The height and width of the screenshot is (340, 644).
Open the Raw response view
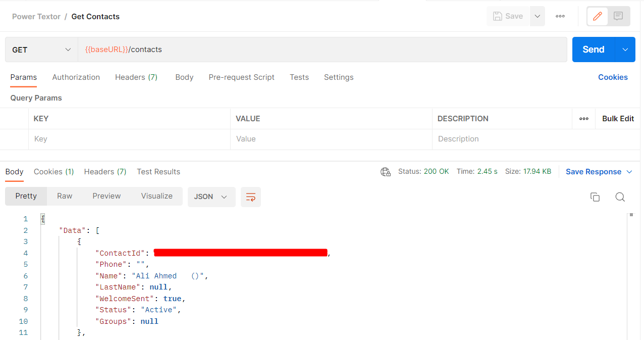pos(65,196)
